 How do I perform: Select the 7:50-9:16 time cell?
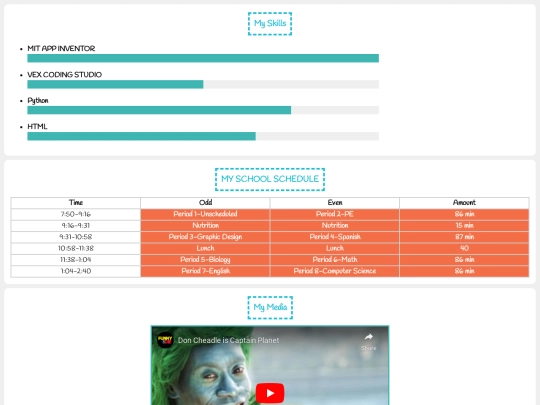pyautogui.click(x=76, y=214)
